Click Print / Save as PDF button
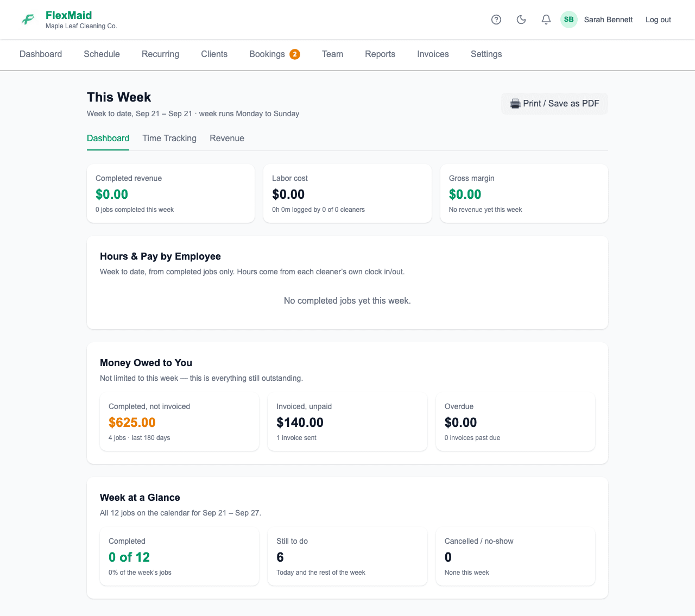The height and width of the screenshot is (616, 695). pyautogui.click(x=554, y=104)
